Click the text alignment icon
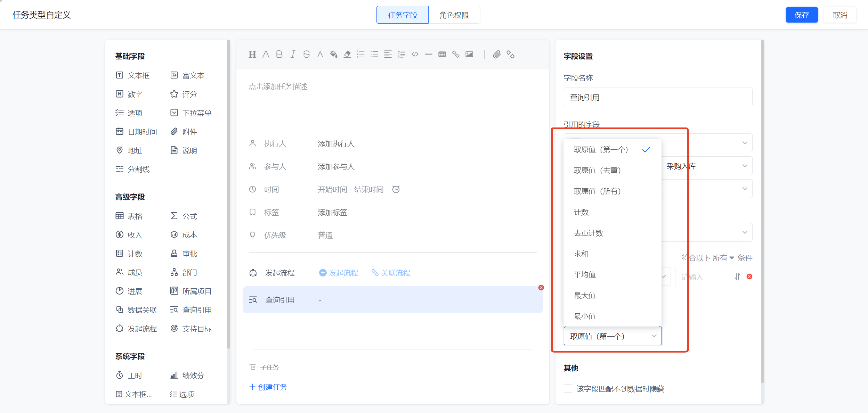The width and height of the screenshot is (868, 413). [x=388, y=54]
